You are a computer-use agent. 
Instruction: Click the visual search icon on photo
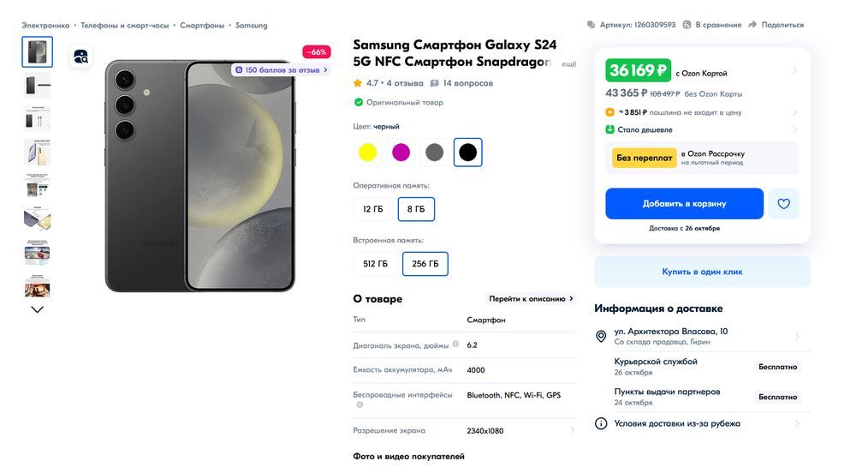[x=80, y=57]
